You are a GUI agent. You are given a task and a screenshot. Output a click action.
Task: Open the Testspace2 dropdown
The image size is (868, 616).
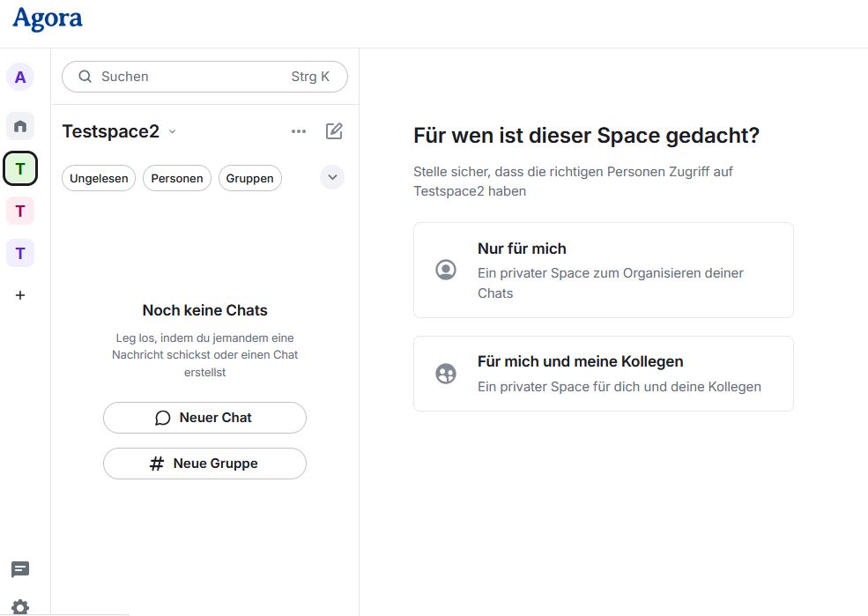(x=119, y=131)
